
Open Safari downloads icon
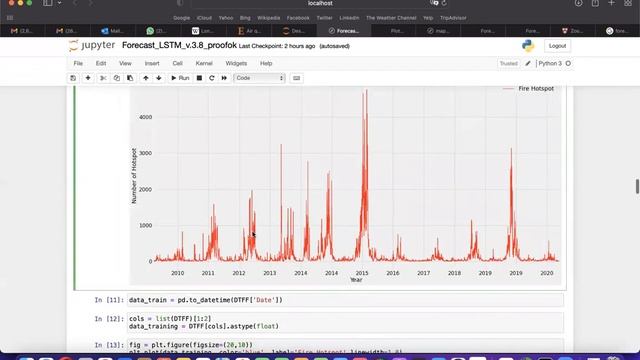click(x=578, y=3)
